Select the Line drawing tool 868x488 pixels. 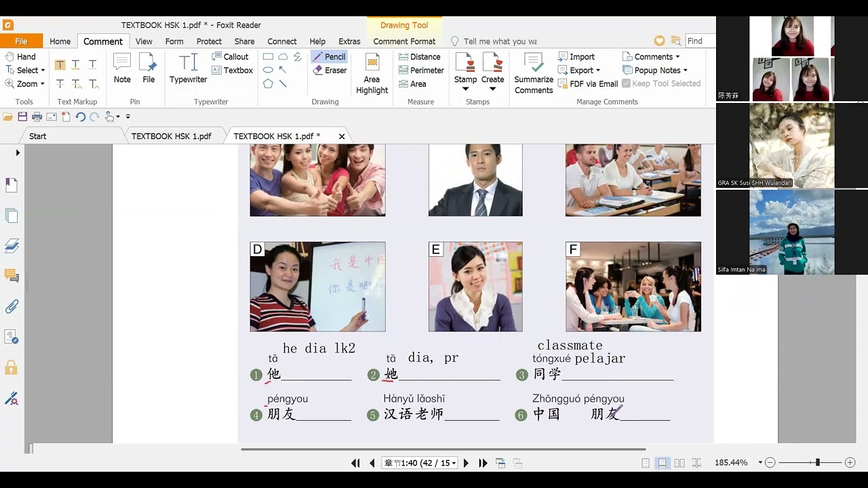(283, 83)
